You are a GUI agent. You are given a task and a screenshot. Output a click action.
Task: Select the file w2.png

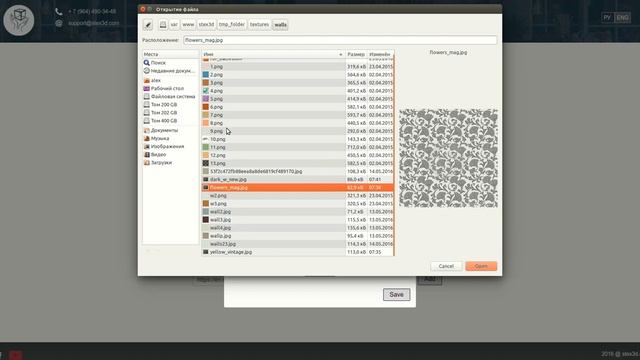(297, 196)
